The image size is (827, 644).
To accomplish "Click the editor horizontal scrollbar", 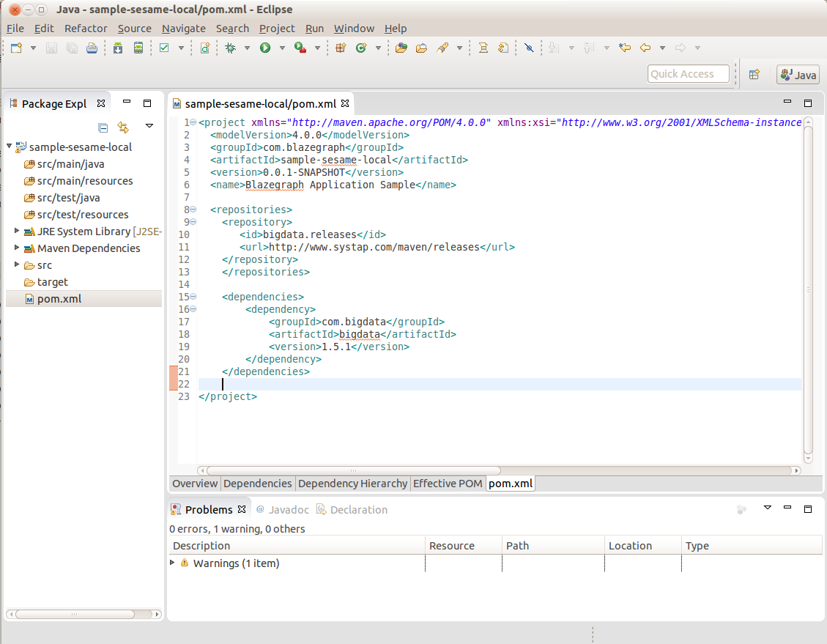I will coord(353,471).
